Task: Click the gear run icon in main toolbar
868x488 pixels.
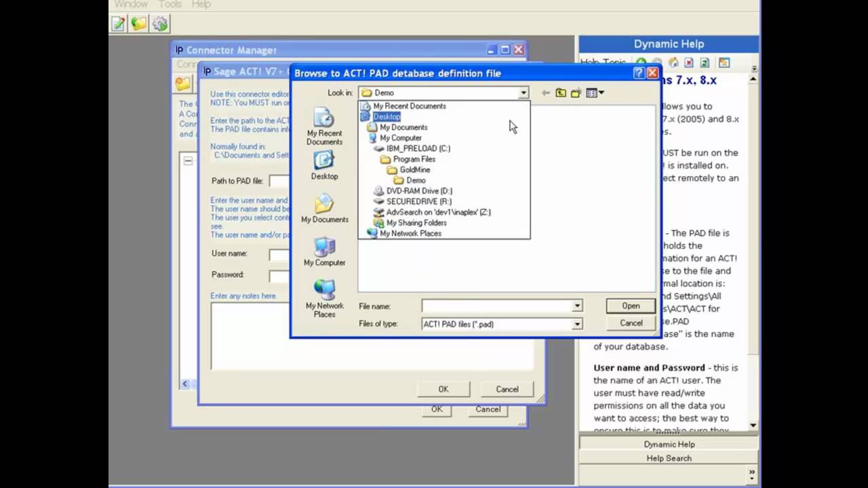Action: 160,24
